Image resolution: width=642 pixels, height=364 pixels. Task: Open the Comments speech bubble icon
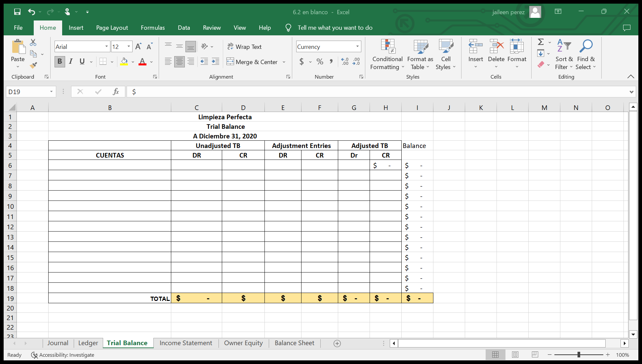pos(626,28)
